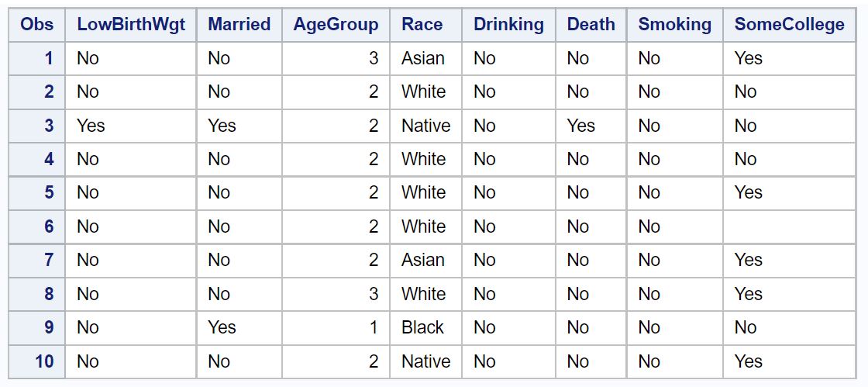Image resolution: width=868 pixels, height=387 pixels.
Task: Click the LowBirthWgt column header
Action: 131,24
